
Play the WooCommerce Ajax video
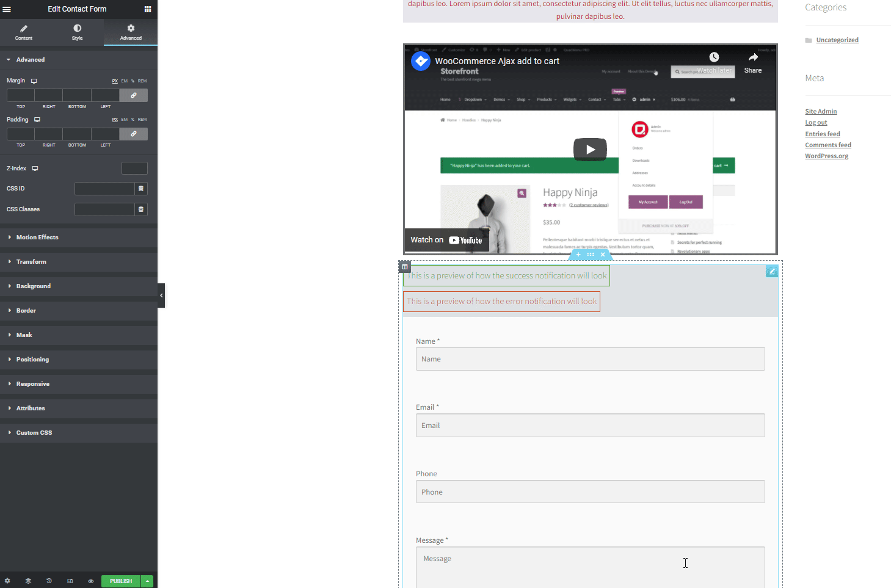click(590, 150)
